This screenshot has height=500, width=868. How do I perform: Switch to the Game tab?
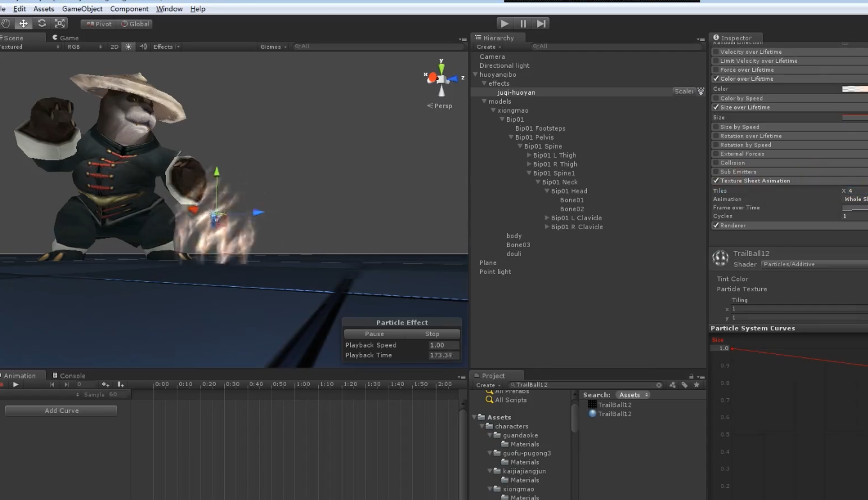[x=65, y=38]
